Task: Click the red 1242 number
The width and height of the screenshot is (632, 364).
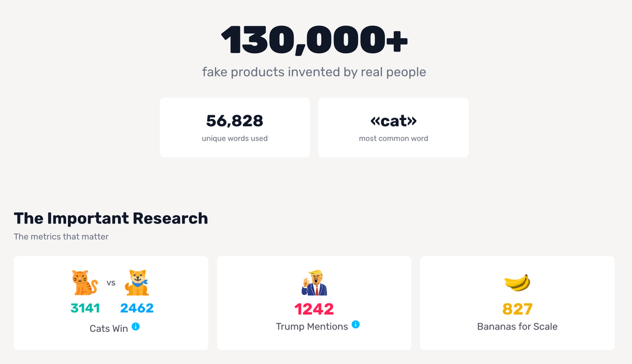Action: (314, 308)
